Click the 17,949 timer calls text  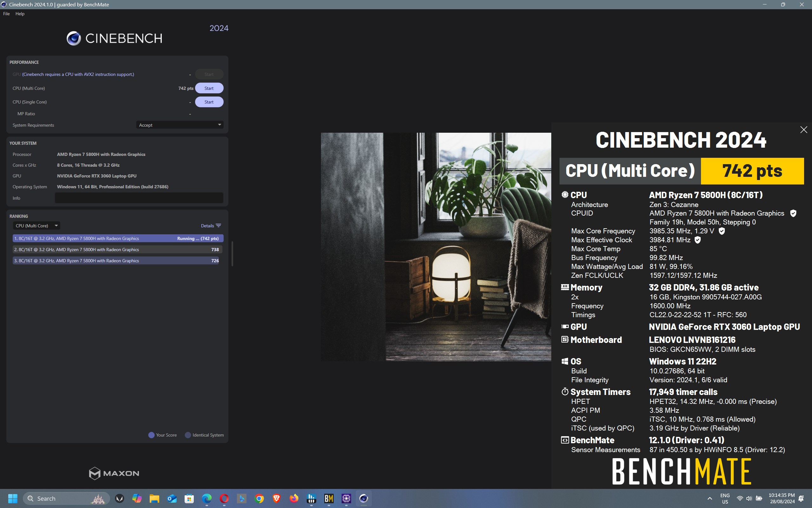tap(683, 392)
